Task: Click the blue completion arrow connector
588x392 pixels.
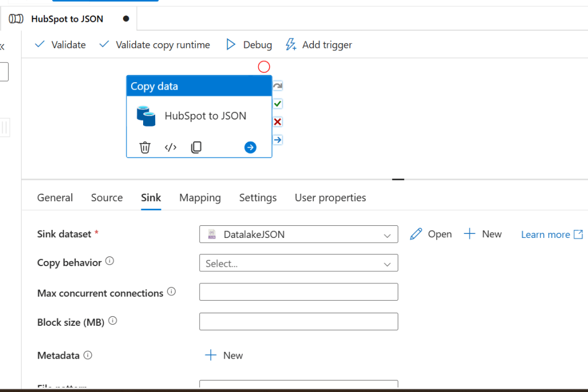Action: tap(278, 140)
